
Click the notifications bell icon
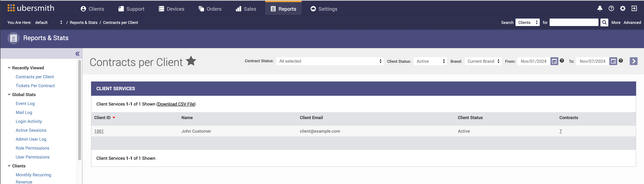click(600, 9)
